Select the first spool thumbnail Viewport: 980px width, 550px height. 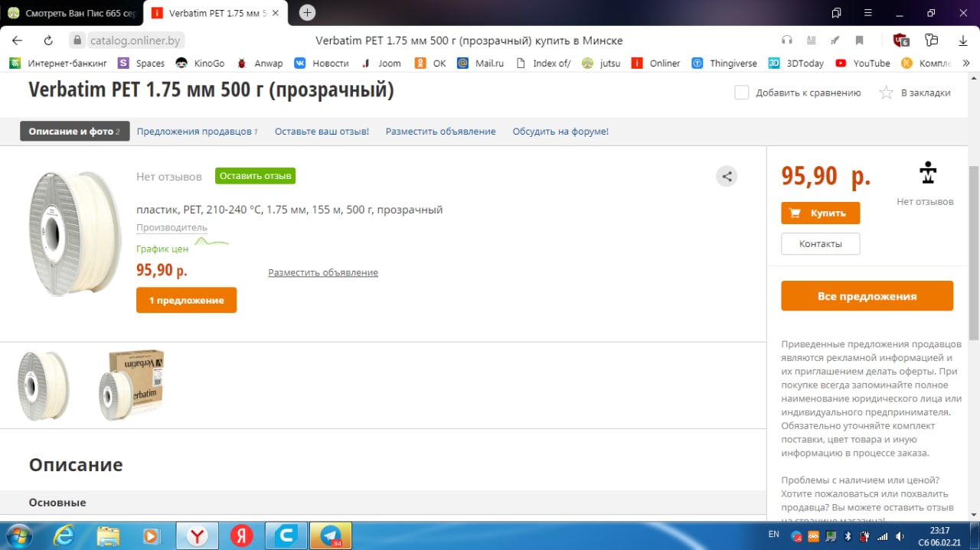pos(43,386)
